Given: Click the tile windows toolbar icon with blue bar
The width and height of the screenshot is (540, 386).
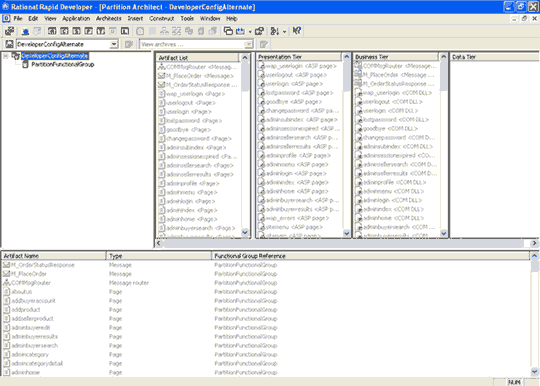Looking at the screenshot, I should pyautogui.click(x=240, y=31).
